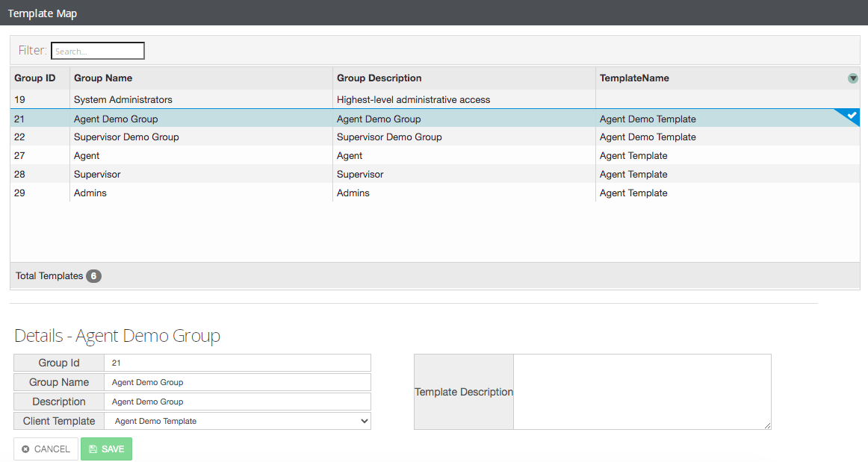Sort by Group ID column header
Viewport: 868px width, 462px height.
35,78
